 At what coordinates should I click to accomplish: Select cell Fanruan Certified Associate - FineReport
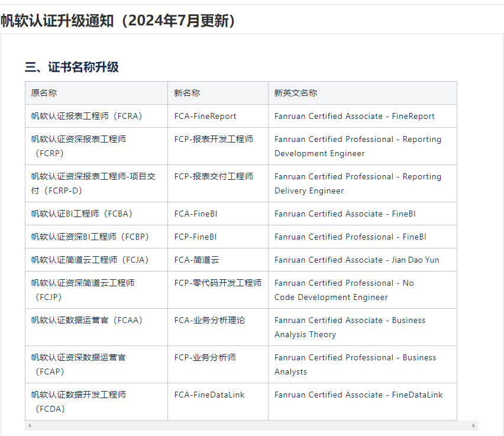[x=363, y=116]
